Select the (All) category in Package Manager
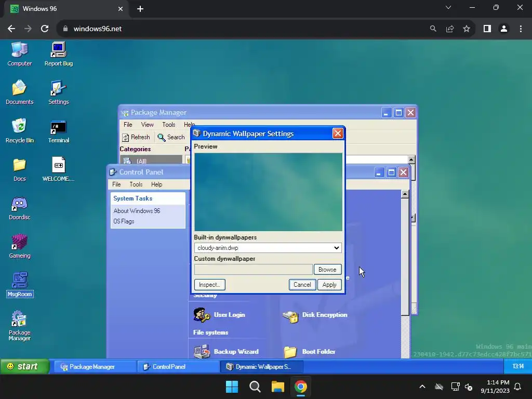The height and width of the screenshot is (399, 532). coord(151,161)
